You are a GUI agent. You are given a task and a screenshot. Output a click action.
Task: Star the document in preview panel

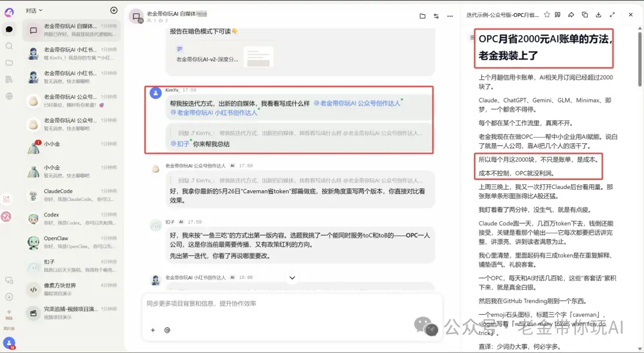[x=547, y=14]
